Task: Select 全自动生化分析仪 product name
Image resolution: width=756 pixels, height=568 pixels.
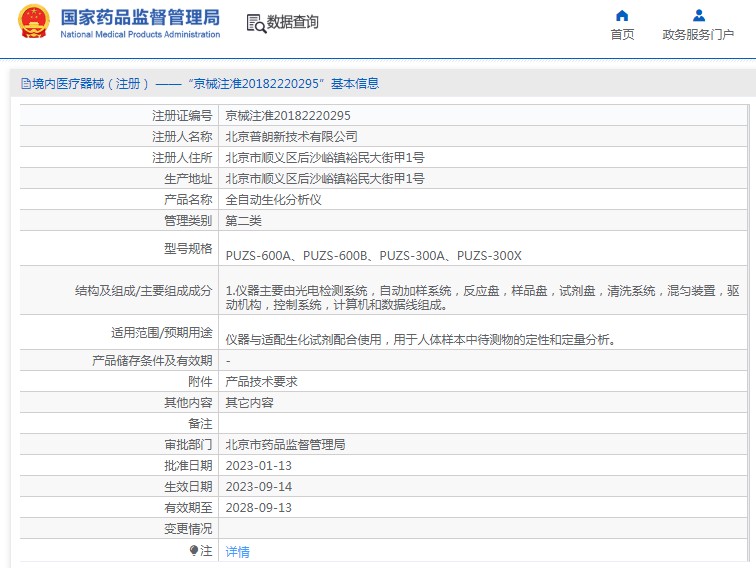Action: pos(273,200)
